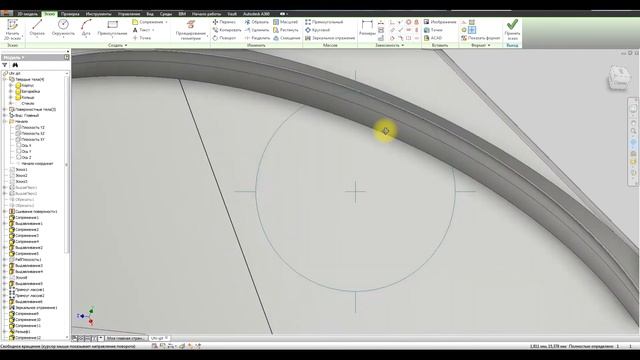The width and height of the screenshot is (640, 360).
Task: Open the Управление ribbon tab
Action: (129, 14)
